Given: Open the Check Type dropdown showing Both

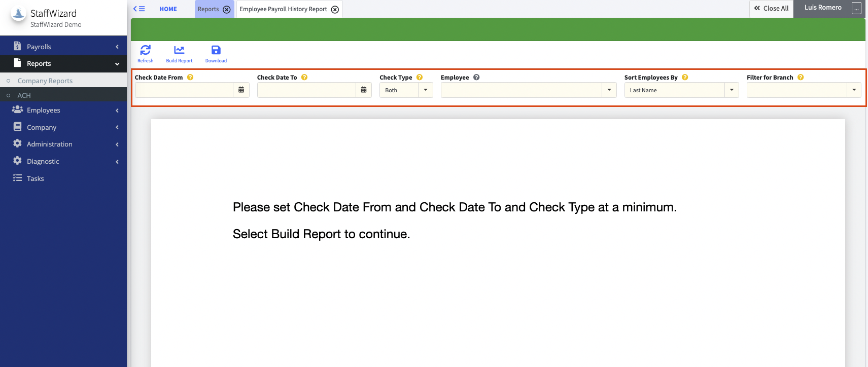Looking at the screenshot, I should coord(425,90).
